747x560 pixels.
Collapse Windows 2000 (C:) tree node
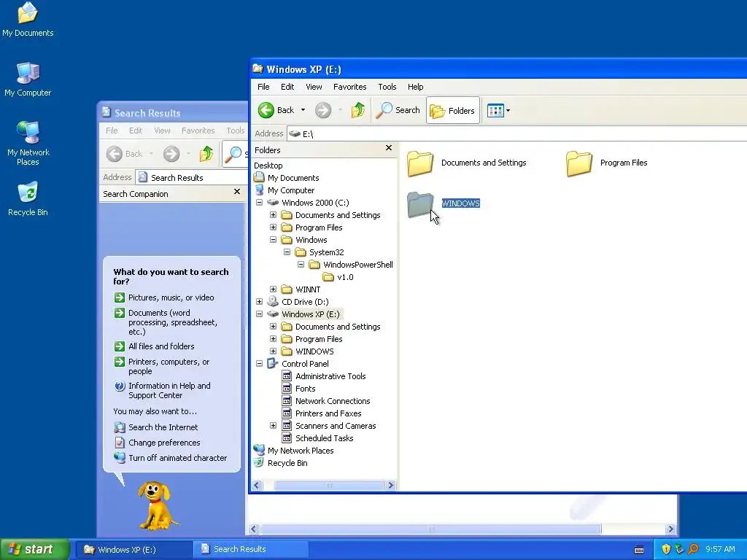coord(259,203)
